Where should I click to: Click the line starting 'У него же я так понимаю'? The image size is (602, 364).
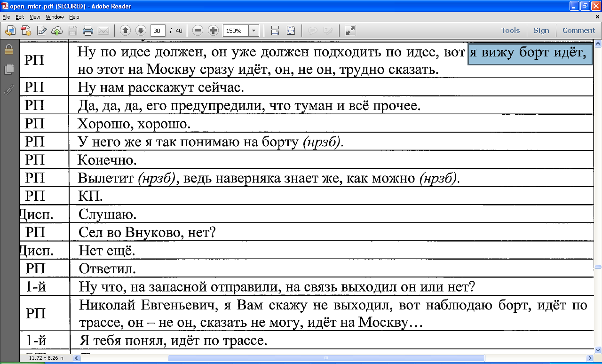coord(210,142)
